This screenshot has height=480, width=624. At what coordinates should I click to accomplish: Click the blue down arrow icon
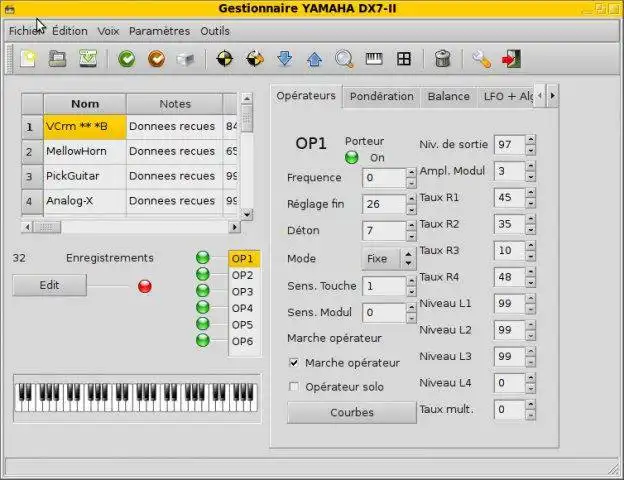click(285, 59)
